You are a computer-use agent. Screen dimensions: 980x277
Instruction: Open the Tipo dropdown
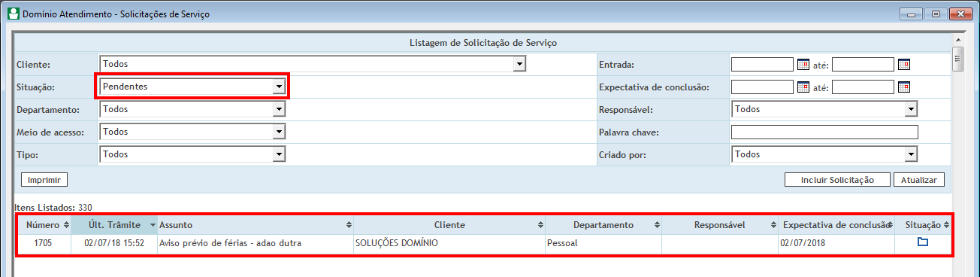[x=192, y=154]
